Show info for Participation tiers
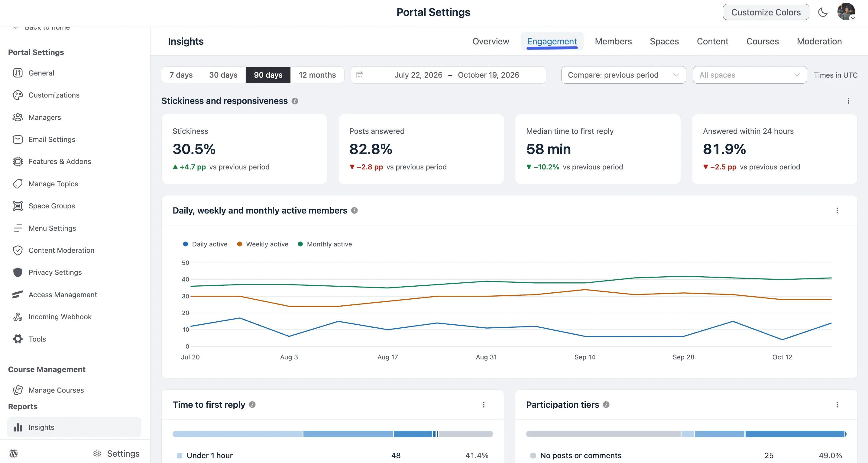Viewport: 868px width, 463px height. click(x=606, y=405)
